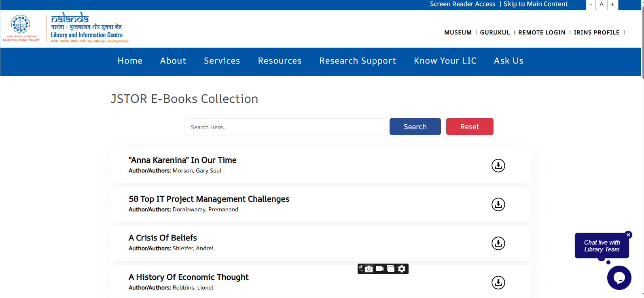This screenshot has width=644, height=298.
Task: Open the Know Your LIC menu
Action: [445, 61]
